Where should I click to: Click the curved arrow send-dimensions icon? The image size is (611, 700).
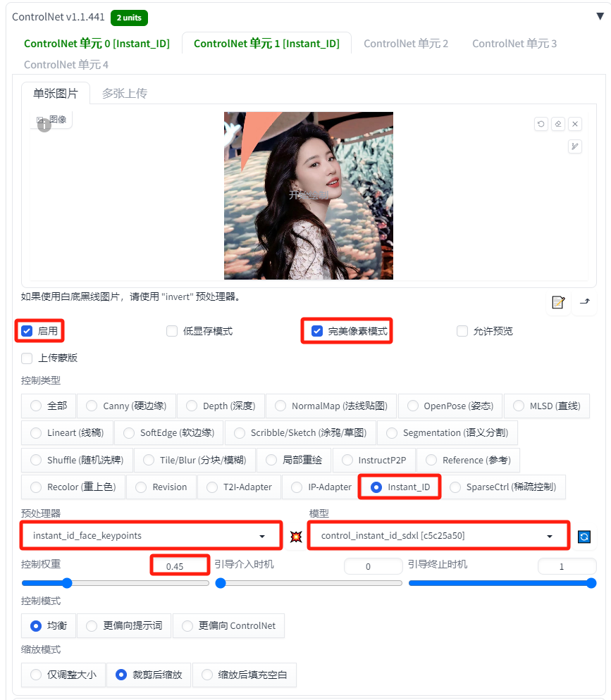click(x=585, y=302)
